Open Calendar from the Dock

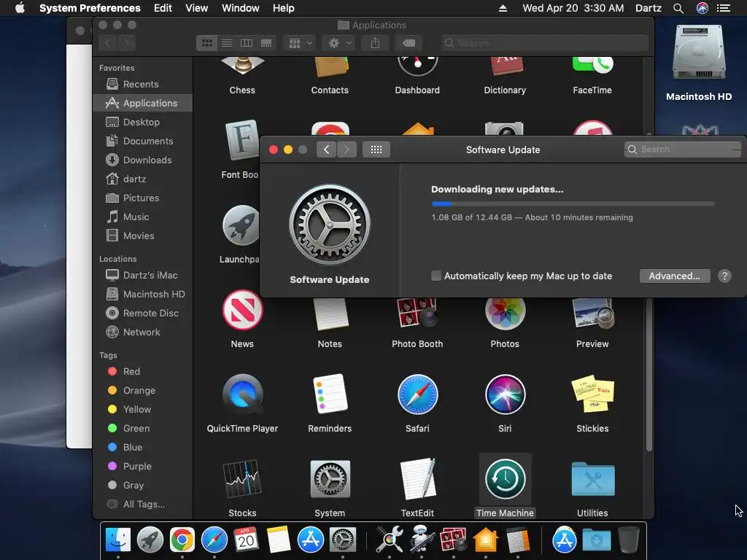coord(247,540)
